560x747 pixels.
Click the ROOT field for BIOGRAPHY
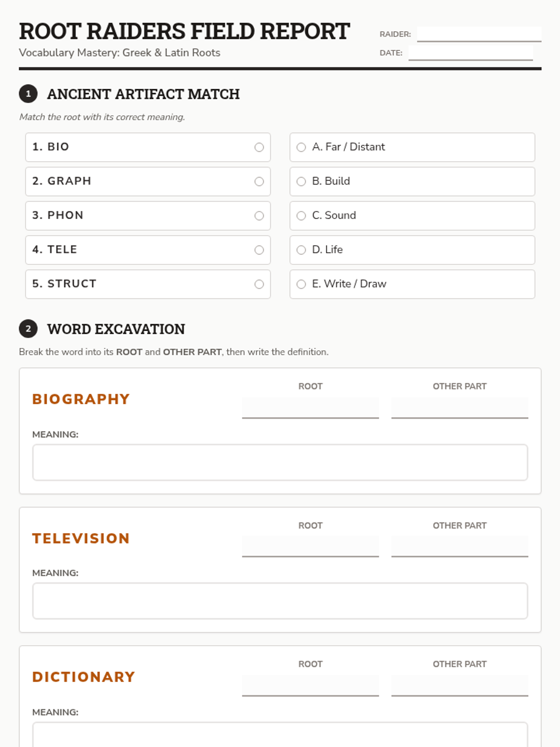point(310,408)
